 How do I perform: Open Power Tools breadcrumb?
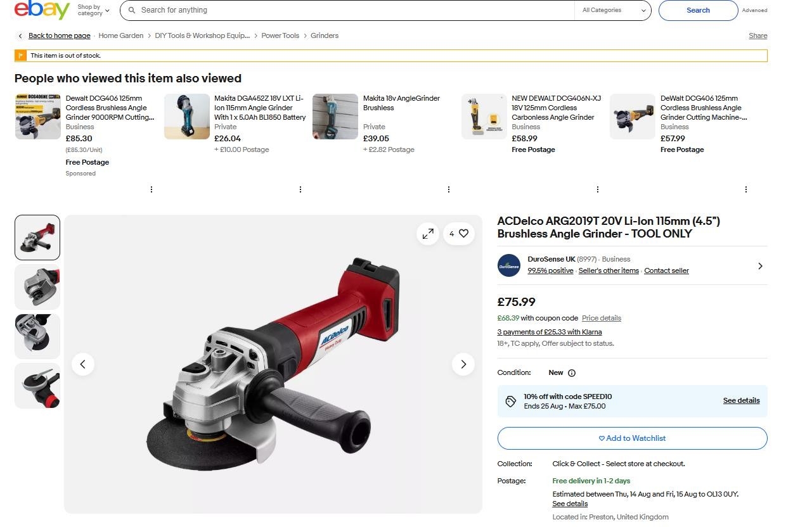tap(280, 35)
